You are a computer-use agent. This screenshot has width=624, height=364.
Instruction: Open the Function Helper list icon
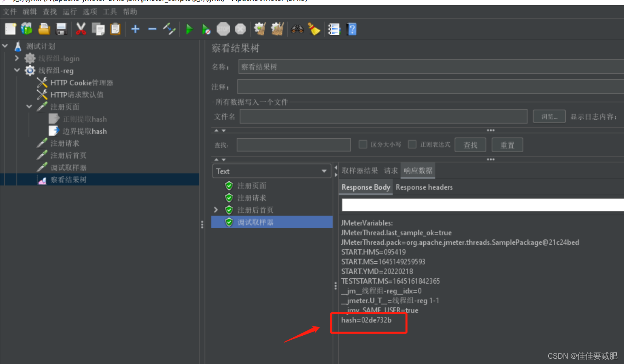[334, 29]
